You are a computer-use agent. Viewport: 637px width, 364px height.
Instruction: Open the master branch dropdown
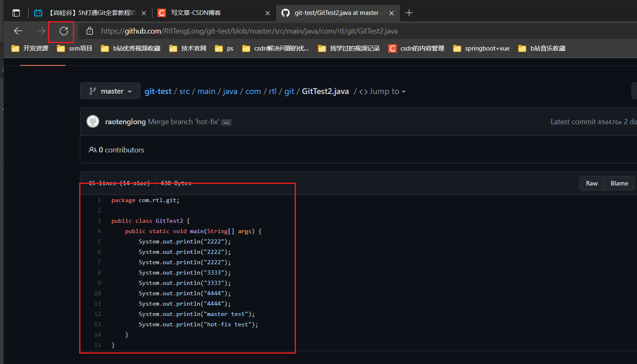tap(110, 91)
